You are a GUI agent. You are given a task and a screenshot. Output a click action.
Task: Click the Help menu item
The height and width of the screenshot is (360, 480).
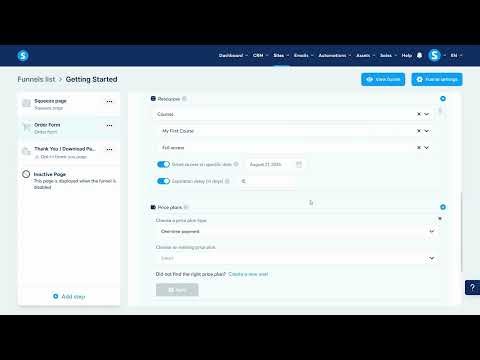[407, 55]
